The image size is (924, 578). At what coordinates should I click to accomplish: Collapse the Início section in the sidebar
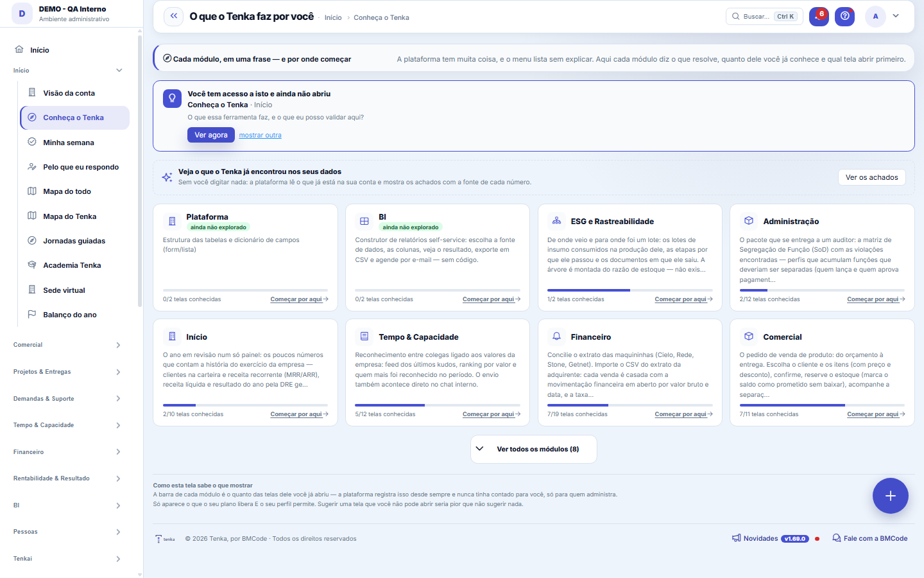[119, 70]
